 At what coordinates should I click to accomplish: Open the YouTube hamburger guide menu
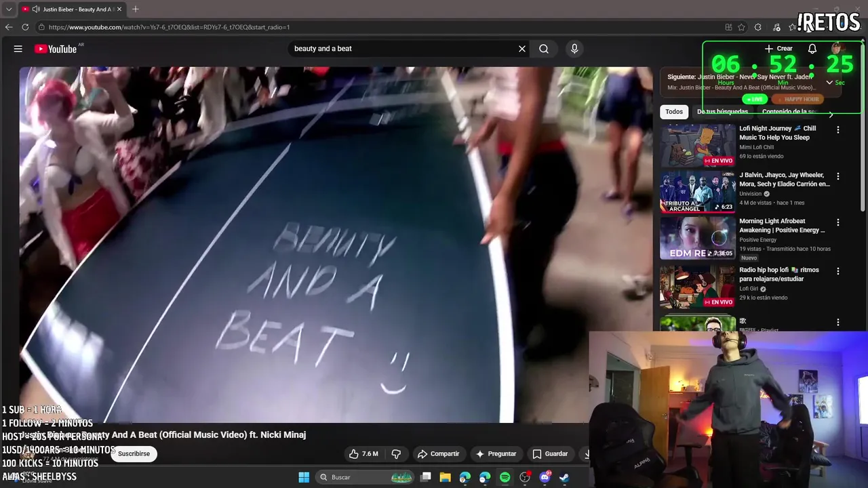[18, 49]
